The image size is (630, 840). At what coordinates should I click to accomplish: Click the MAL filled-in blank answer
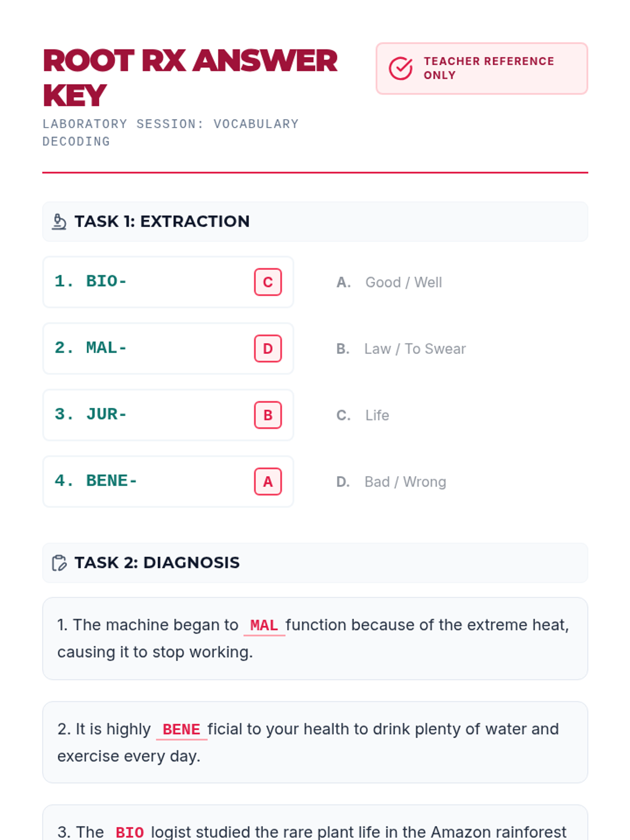(264, 625)
